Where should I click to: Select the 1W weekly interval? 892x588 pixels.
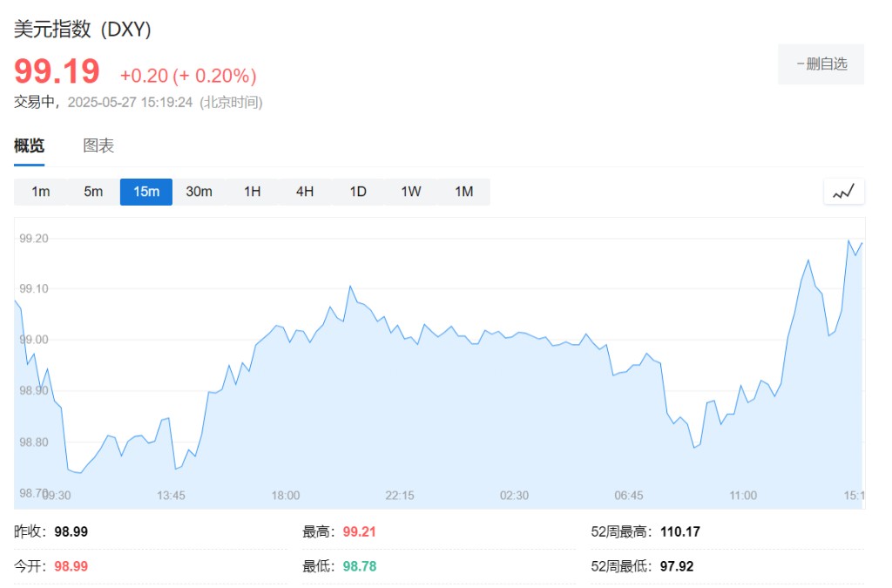pyautogui.click(x=411, y=192)
